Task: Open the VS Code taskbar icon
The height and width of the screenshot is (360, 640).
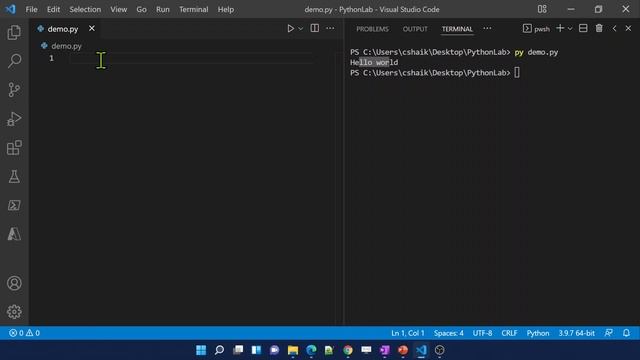Action: (x=421, y=350)
